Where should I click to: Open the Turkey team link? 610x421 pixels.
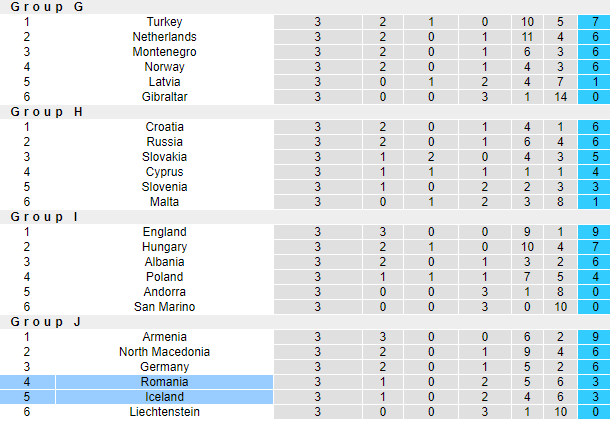[x=164, y=21]
